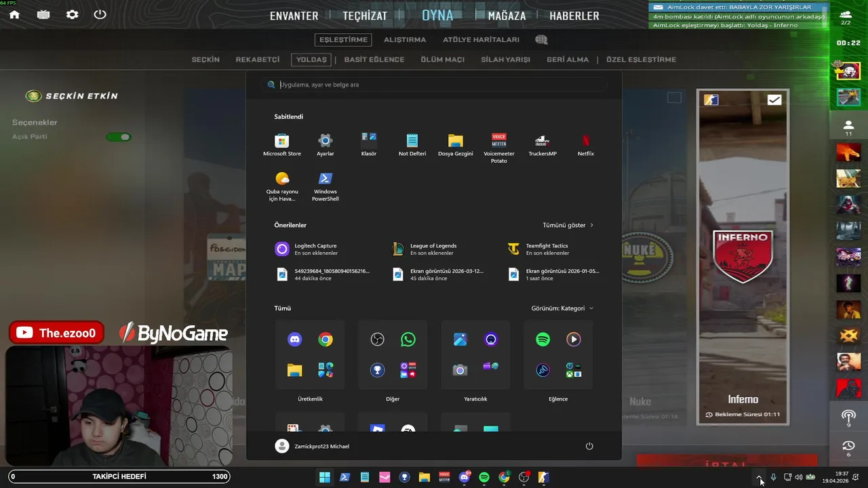This screenshot has height=488, width=868.
Task: Open Photos app in Yaratıcılık category
Action: coord(460,340)
